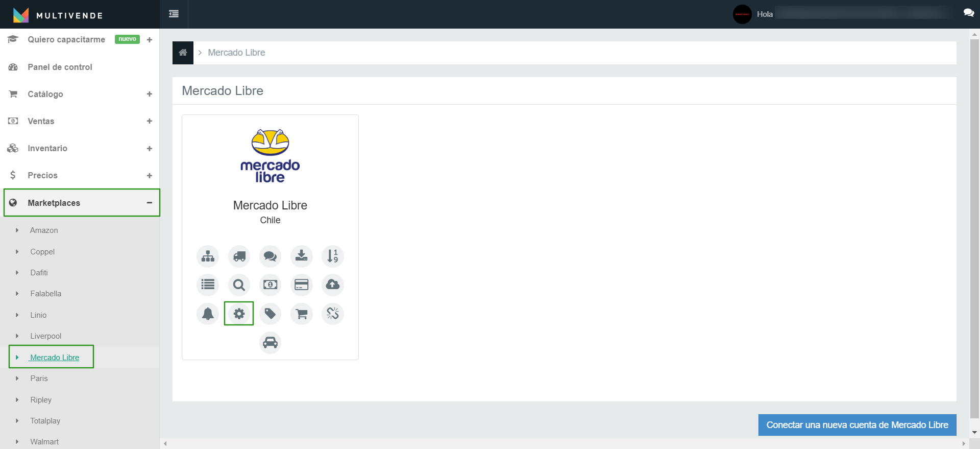980x449 pixels.
Task: Open the Mercado Libre sidebar link
Action: click(x=55, y=358)
